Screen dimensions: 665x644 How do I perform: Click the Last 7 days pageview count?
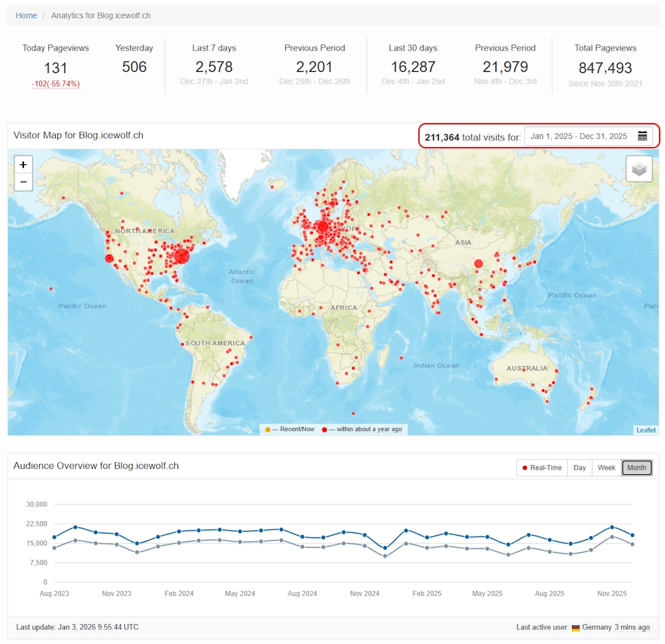pos(214,67)
